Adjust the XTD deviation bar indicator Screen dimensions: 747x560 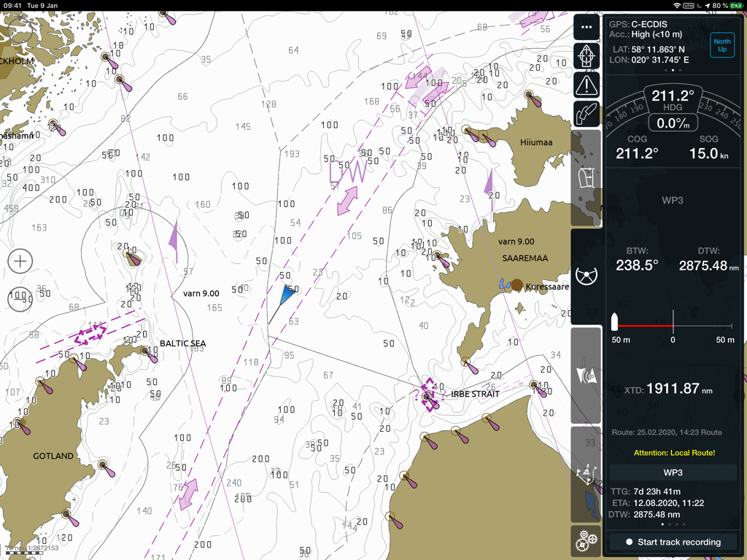[673, 325]
